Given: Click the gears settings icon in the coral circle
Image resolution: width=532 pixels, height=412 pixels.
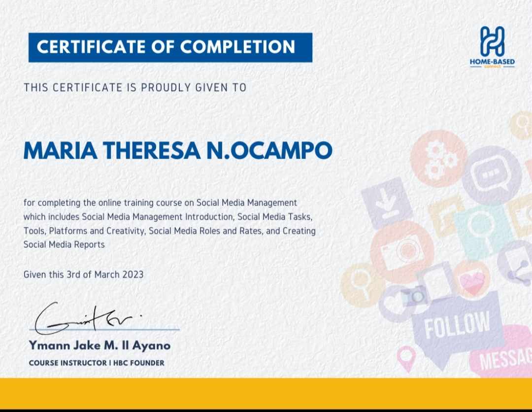Looking at the screenshot, I should [x=438, y=157].
